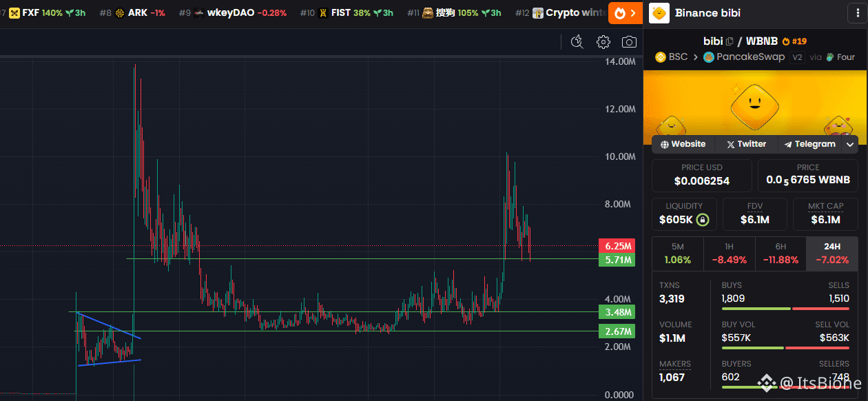
Task: Click the PancakeSwap DEX label
Action: pyautogui.click(x=750, y=57)
